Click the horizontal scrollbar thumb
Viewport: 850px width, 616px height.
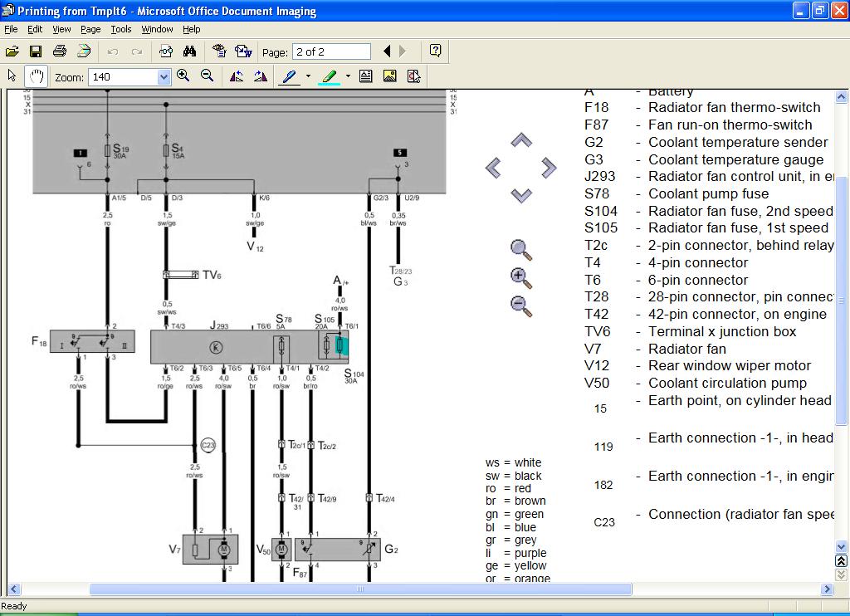coord(360,589)
